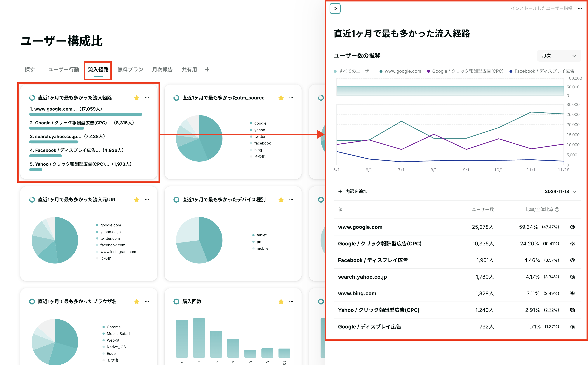Open utm_source card three-dot menu
Viewport: 588px width, 365px height.
pyautogui.click(x=291, y=98)
